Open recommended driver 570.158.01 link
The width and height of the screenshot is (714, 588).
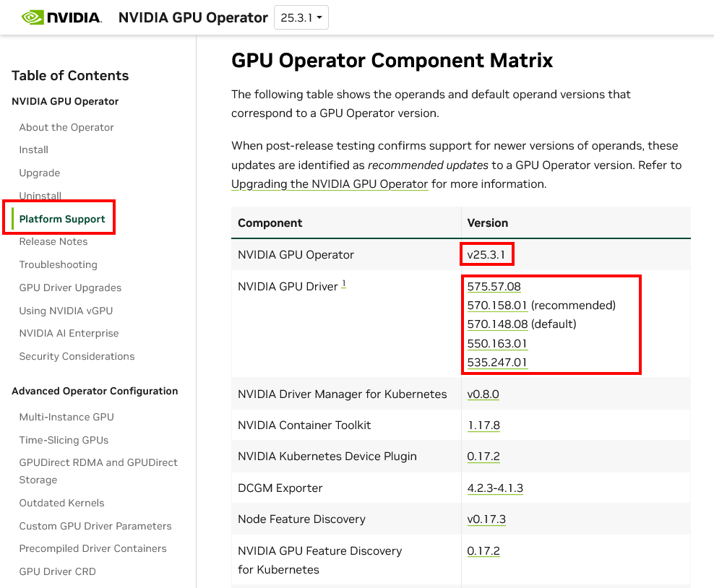(497, 306)
